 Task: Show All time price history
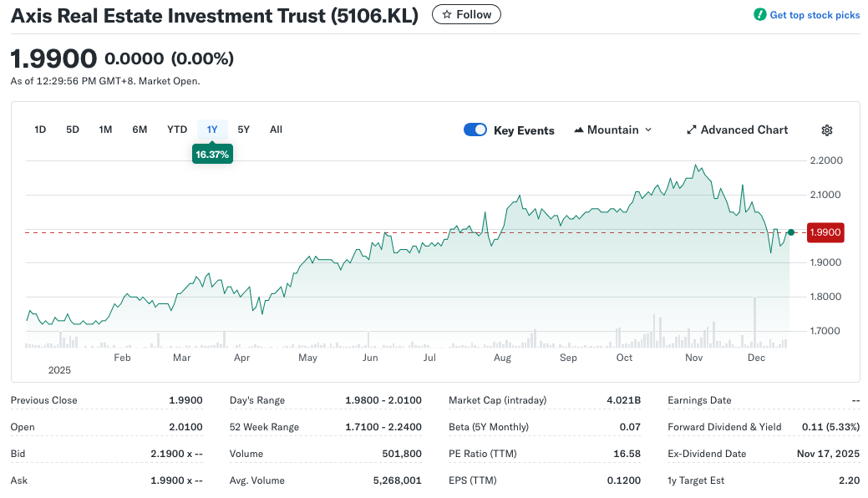click(x=276, y=130)
